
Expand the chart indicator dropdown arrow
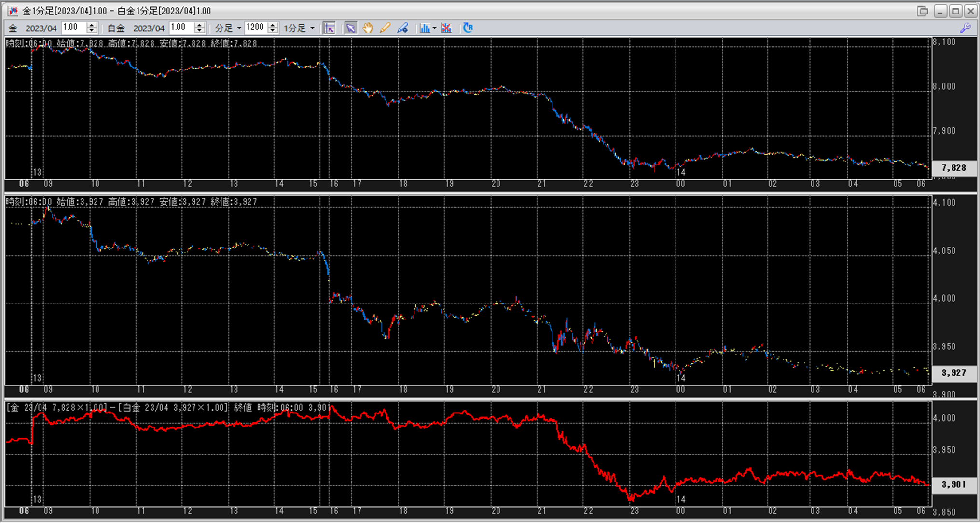(x=434, y=28)
